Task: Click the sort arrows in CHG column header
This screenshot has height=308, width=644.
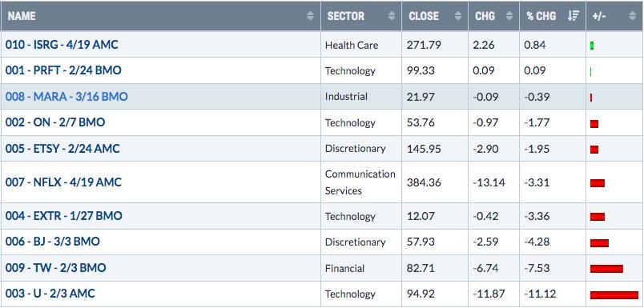Action: click(509, 16)
